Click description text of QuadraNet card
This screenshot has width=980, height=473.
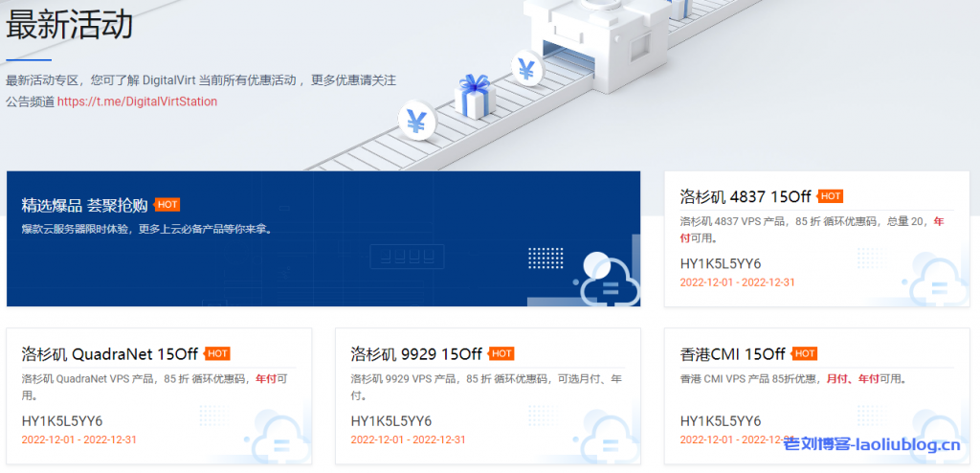coord(154,387)
